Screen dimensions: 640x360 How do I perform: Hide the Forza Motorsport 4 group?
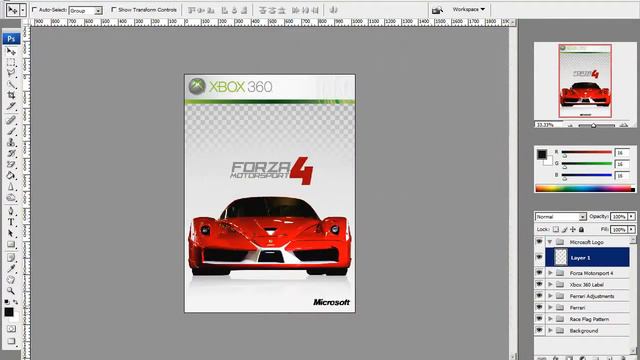click(539, 272)
